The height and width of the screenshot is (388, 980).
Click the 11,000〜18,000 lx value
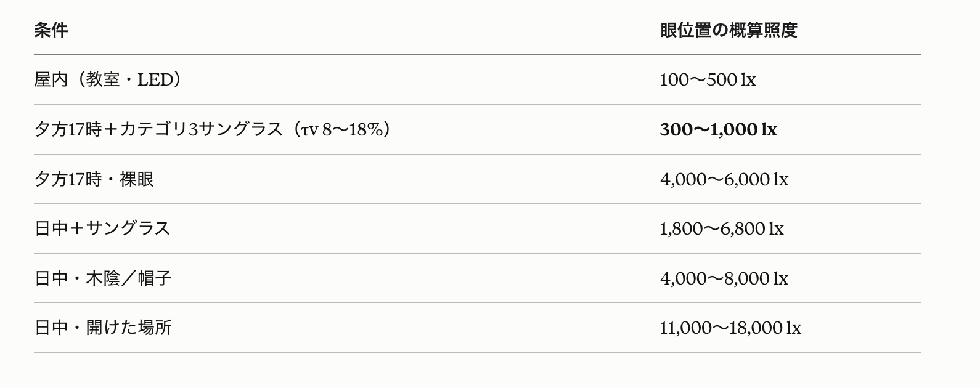[x=730, y=328]
